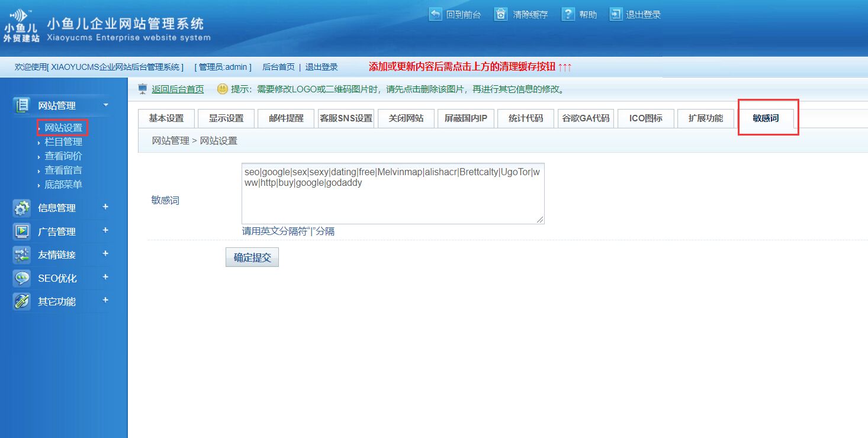868x438 pixels.
Task: Click the clear cache icon
Action: [501, 14]
